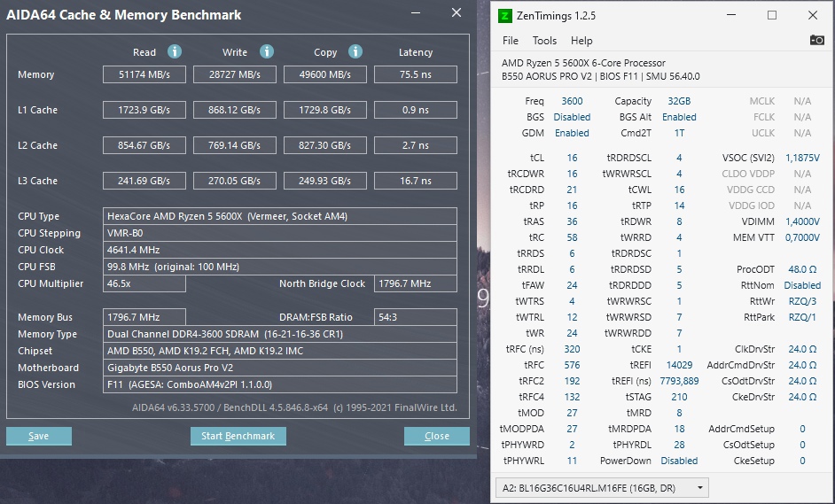Select the Memory Copy value 49600 MB/s
Screen dimensions: 835x504
pos(324,74)
